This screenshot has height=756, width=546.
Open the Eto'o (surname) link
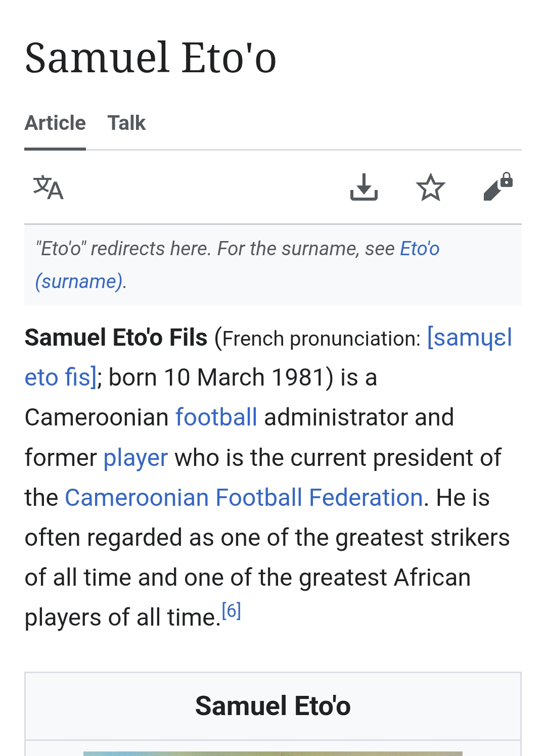pos(238,265)
